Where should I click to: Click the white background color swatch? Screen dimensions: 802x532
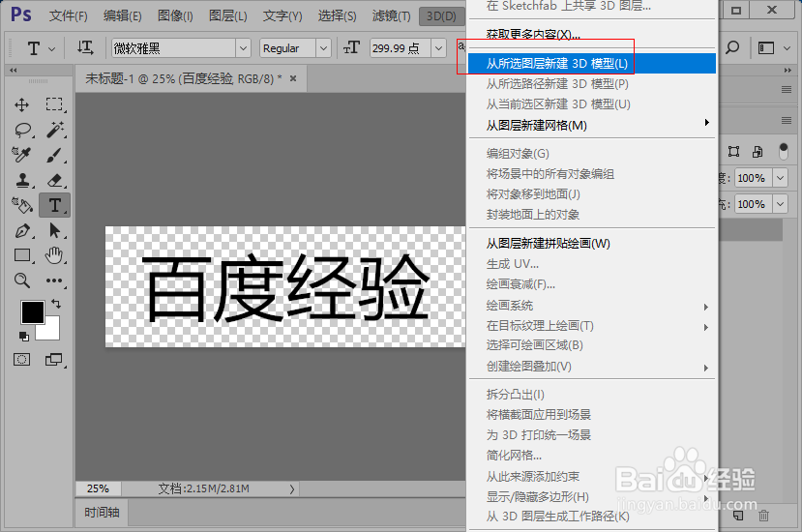pyautogui.click(x=51, y=332)
